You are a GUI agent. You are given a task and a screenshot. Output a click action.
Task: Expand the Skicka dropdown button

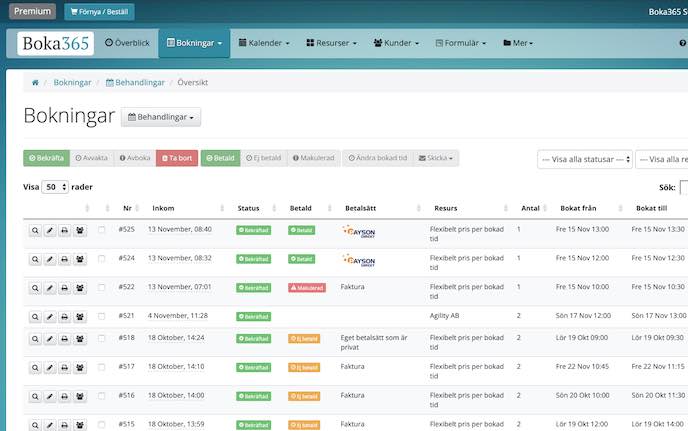tap(438, 158)
